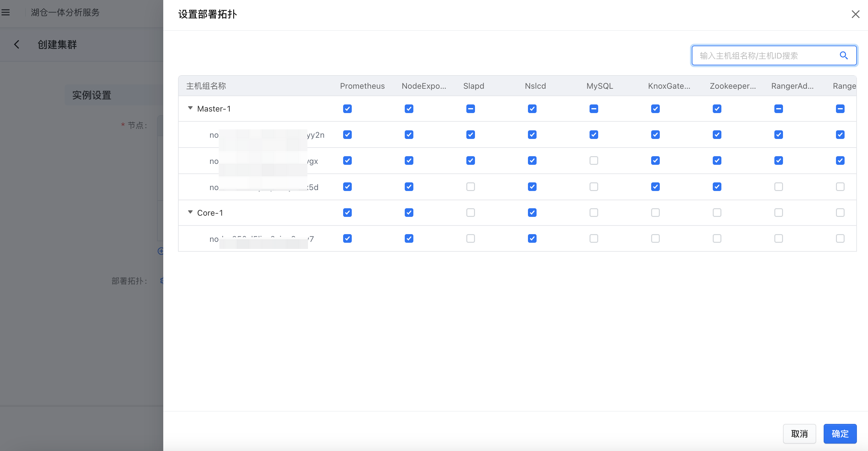Click the Slapd column header
The width and height of the screenshot is (868, 451).
473,86
